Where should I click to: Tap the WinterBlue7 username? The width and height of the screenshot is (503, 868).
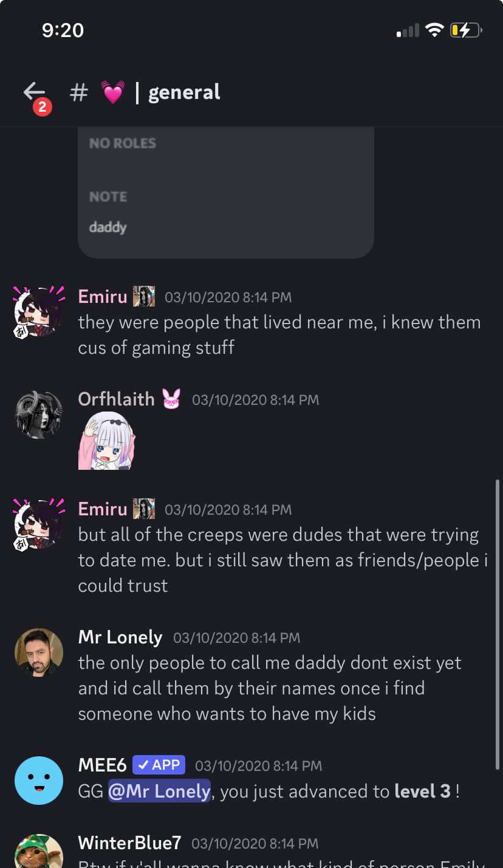point(130,843)
